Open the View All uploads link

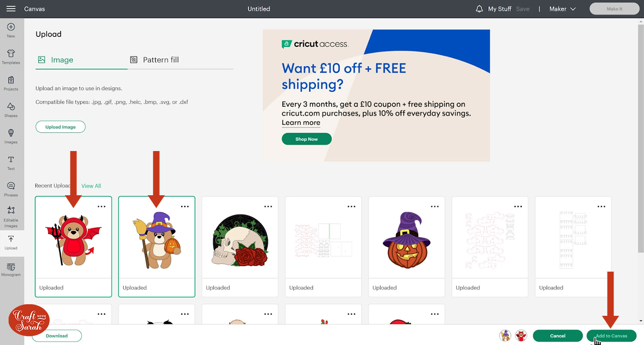(91, 186)
